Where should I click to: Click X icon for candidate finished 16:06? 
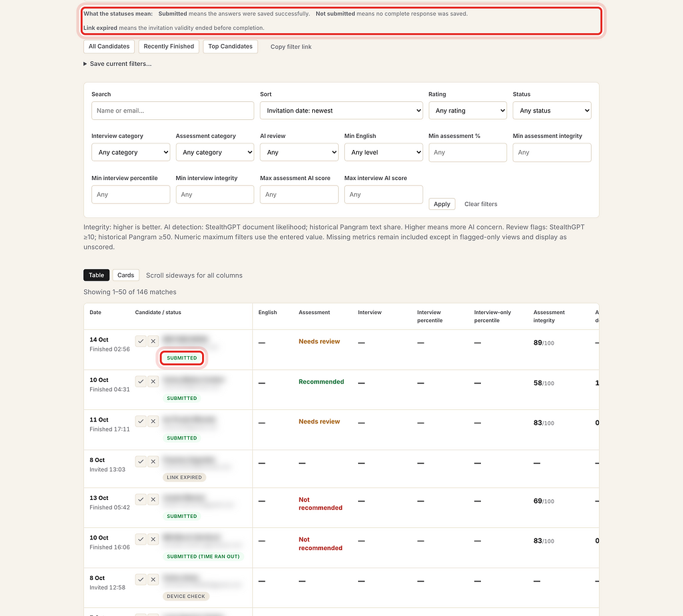pos(153,539)
